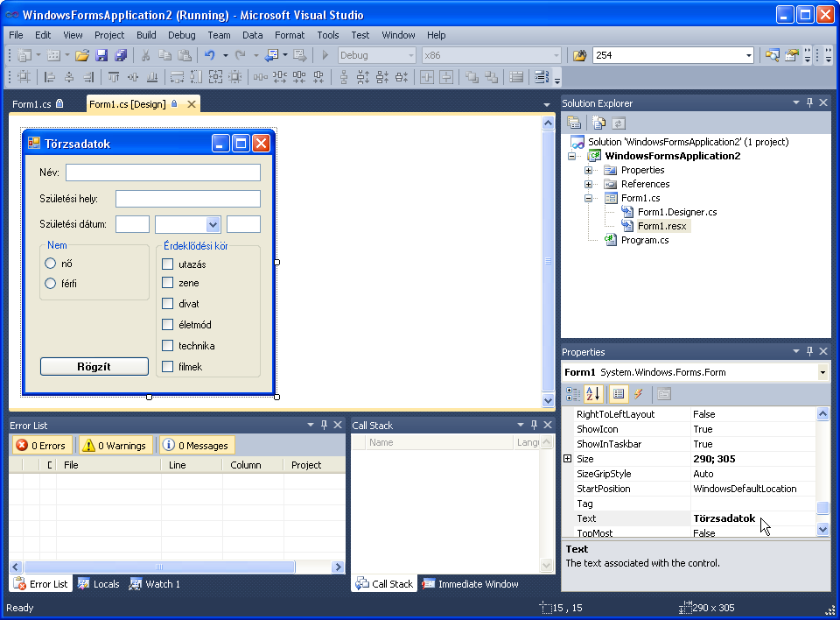Click Solution Explorer Properties icon

click(x=574, y=123)
